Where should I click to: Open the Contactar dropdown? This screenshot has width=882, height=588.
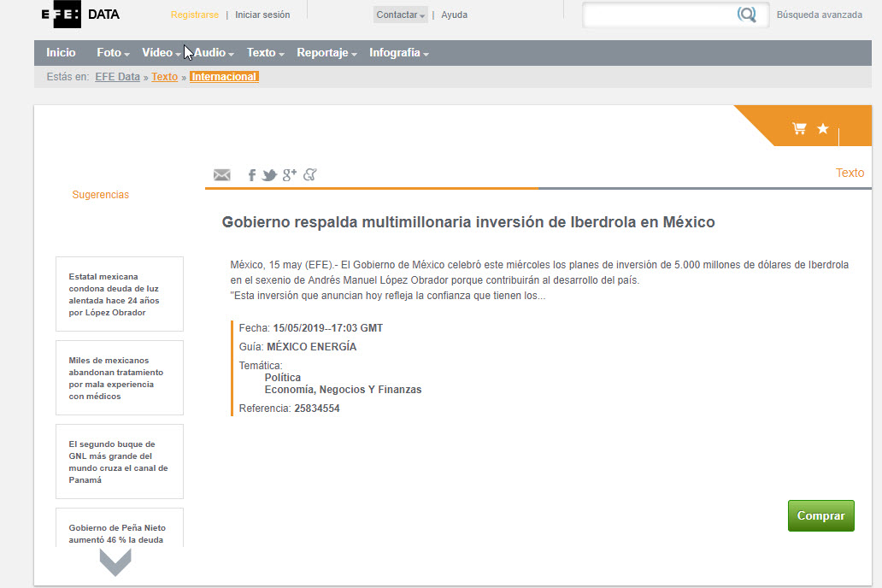point(401,15)
